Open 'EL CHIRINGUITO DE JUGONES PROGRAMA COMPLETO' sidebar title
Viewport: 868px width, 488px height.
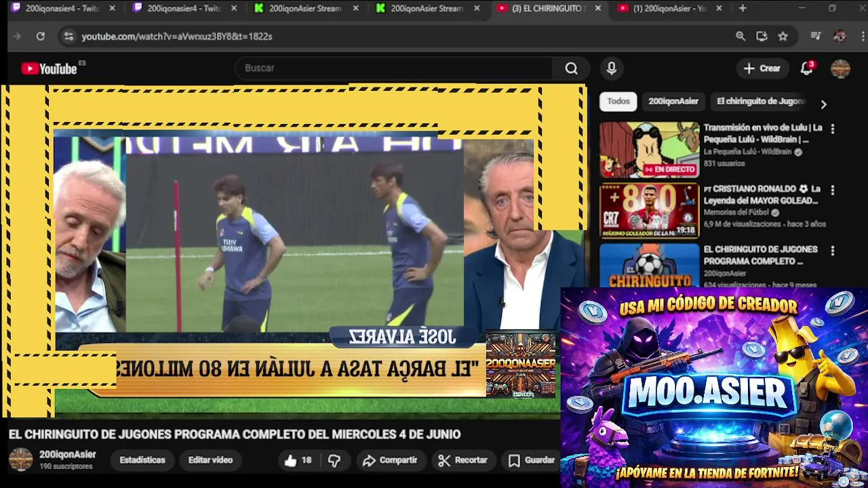tap(761, 255)
